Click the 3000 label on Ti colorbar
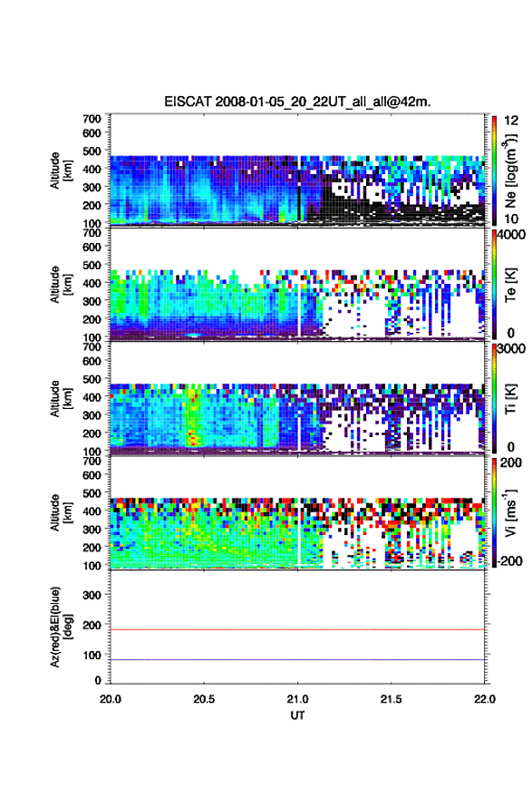532x798 pixels. point(512,350)
